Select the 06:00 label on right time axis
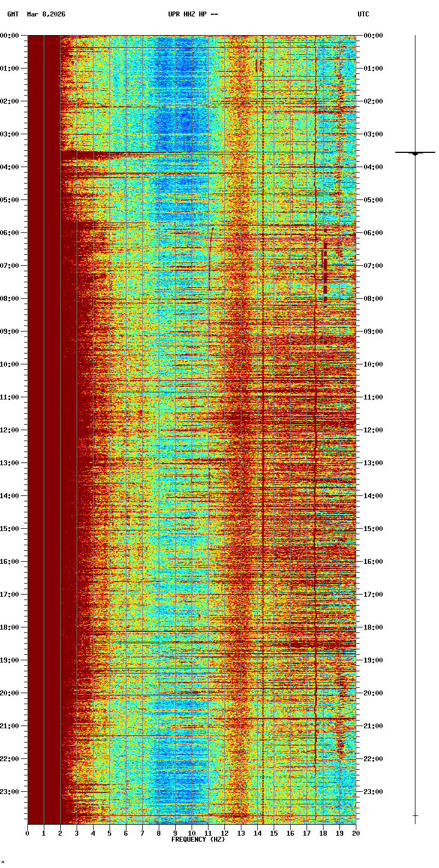This screenshot has height=868, width=439. click(x=373, y=233)
